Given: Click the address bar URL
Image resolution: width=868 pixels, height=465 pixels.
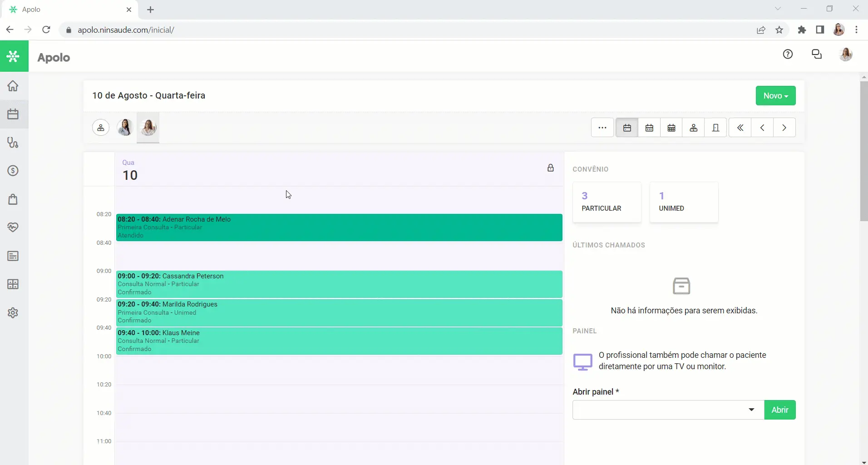Looking at the screenshot, I should point(126,30).
